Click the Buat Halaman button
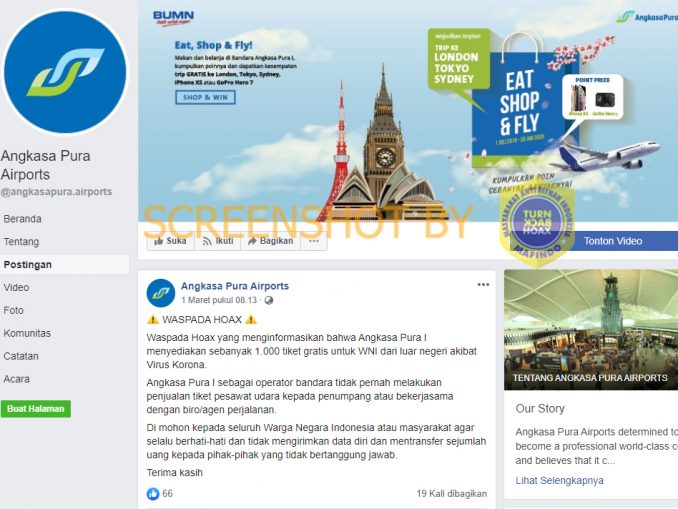The image size is (678, 509). (x=36, y=409)
